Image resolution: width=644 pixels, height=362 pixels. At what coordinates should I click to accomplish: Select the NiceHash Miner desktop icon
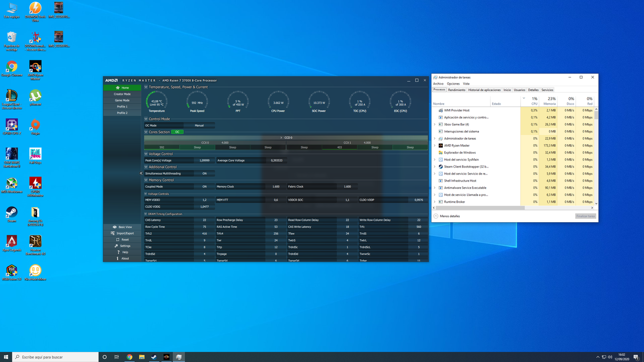(35, 273)
